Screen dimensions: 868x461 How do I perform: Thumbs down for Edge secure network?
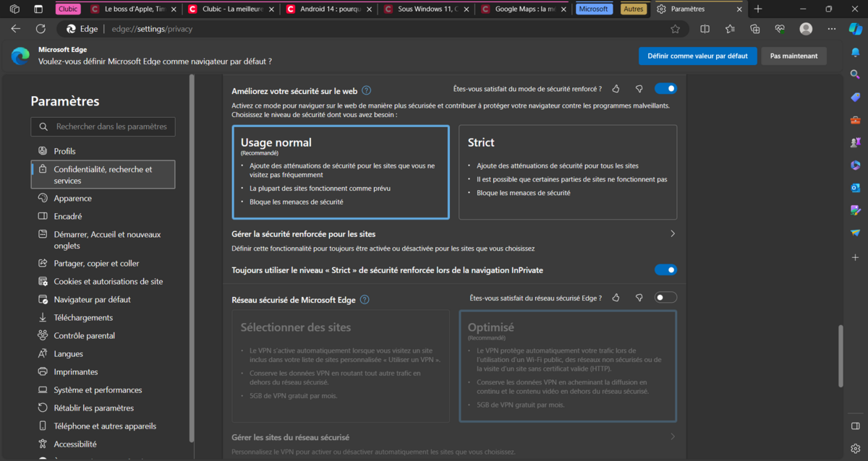[x=639, y=298]
